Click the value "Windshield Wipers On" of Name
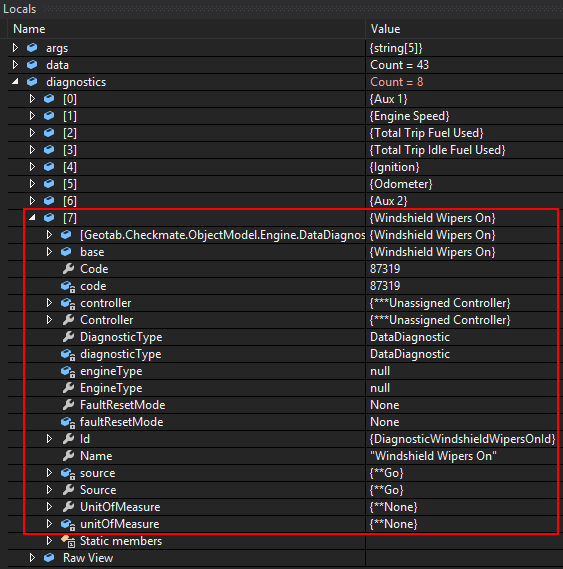Screen dimensions: 563x569 pos(433,456)
